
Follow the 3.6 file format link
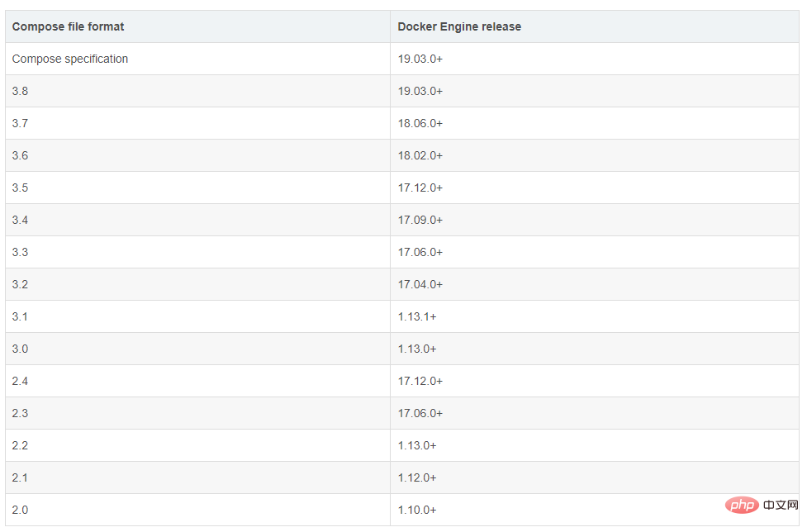[20, 155]
